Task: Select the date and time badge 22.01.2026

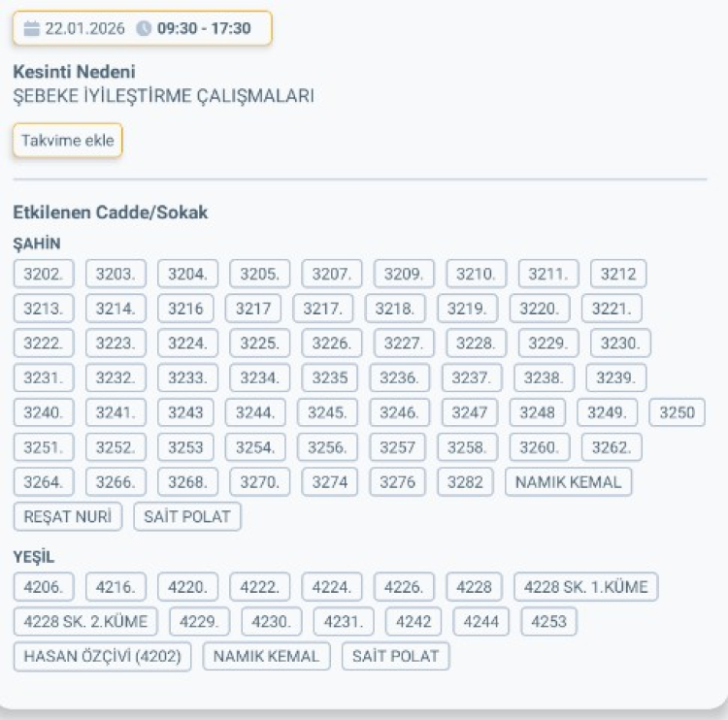Action: click(x=142, y=28)
